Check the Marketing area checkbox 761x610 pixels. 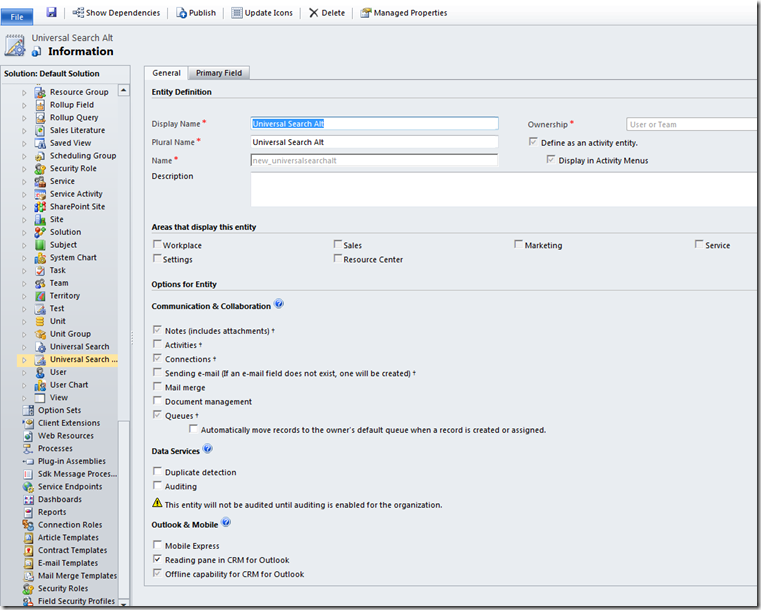[x=518, y=244]
